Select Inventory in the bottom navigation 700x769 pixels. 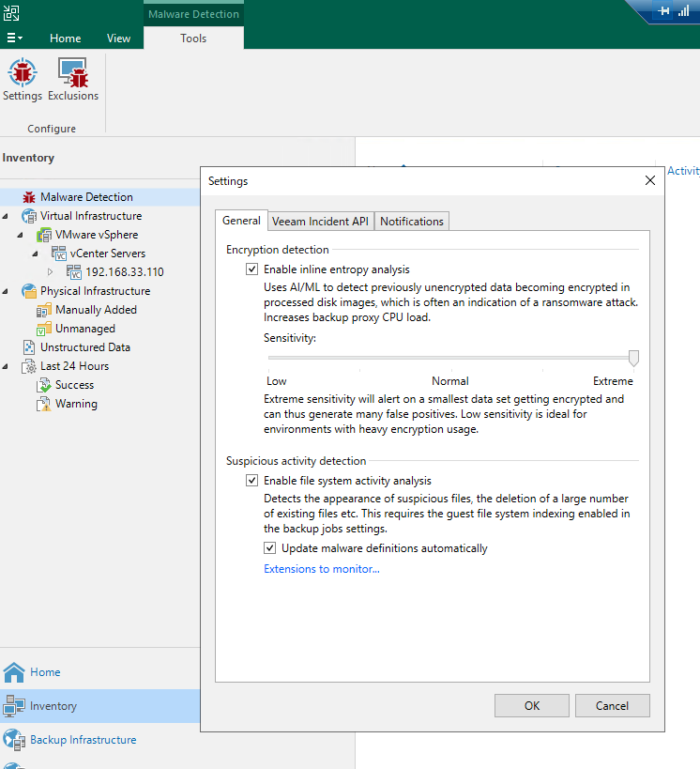click(x=99, y=706)
